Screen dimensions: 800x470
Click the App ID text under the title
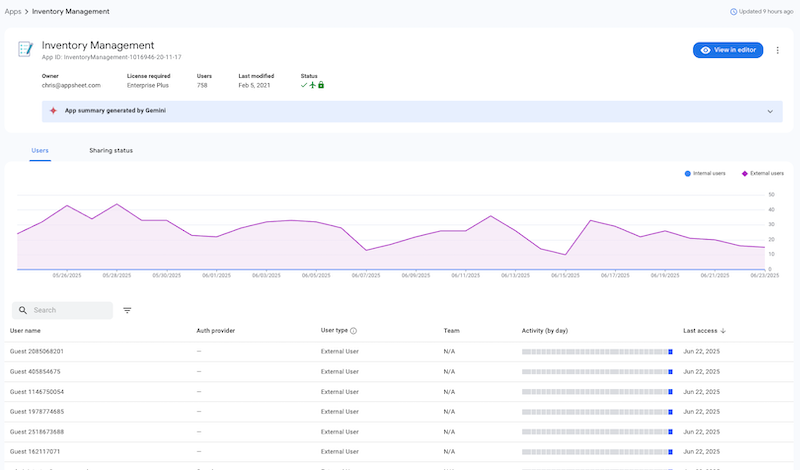111,57
